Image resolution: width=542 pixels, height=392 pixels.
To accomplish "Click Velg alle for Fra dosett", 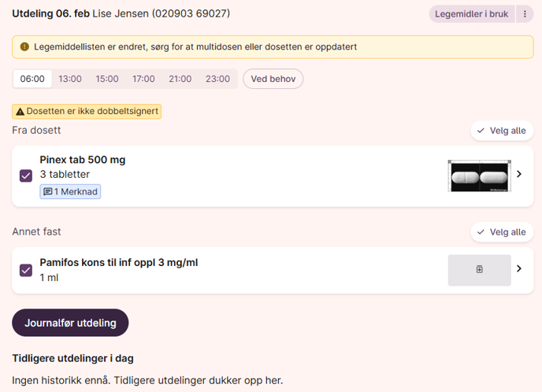I will point(502,131).
